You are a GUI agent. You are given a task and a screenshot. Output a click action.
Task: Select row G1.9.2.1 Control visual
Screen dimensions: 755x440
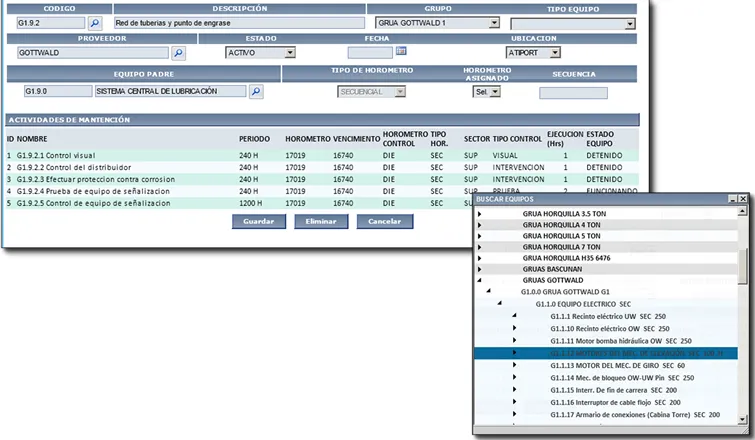pyautogui.click(x=322, y=155)
